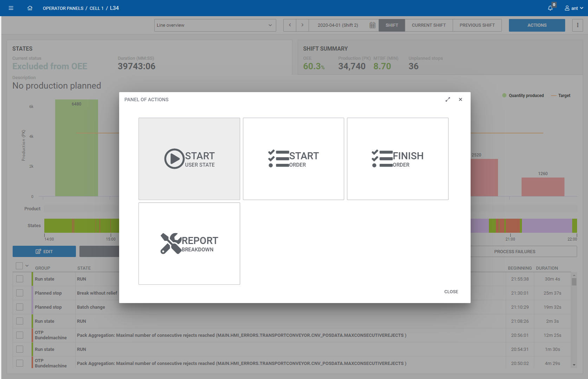Open the navigation hamburger menu
The width and height of the screenshot is (588, 379).
(x=11, y=8)
